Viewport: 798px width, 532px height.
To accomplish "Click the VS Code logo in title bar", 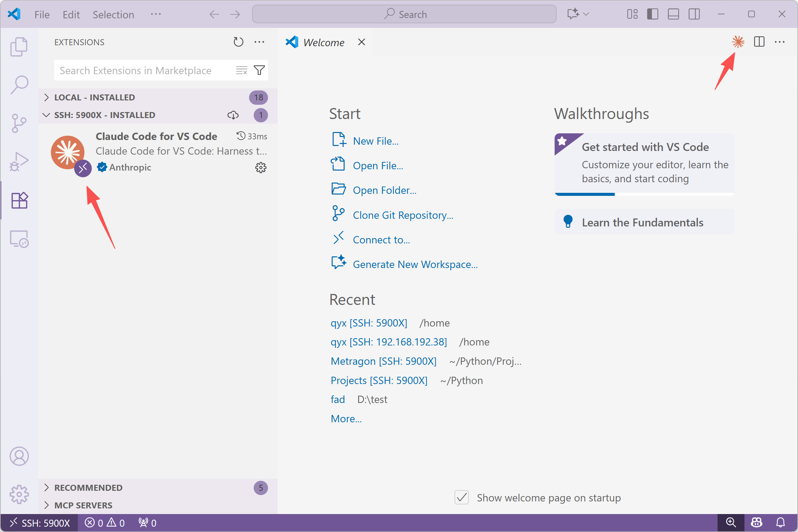I will (14, 14).
